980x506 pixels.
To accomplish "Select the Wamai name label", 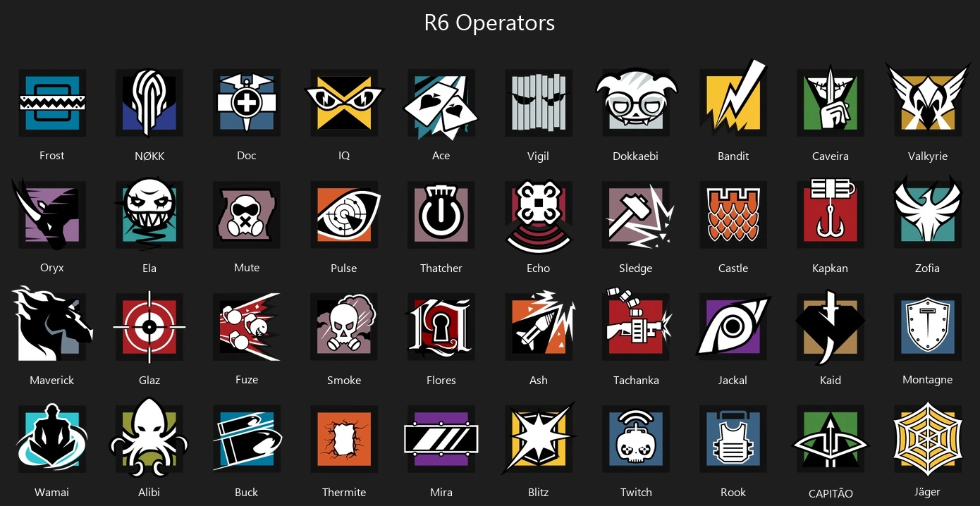I will tap(52, 492).
